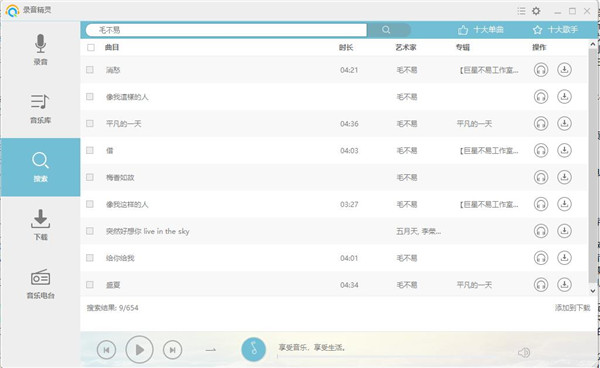
Task: Click the search field containing 毛不易
Action: point(226,30)
